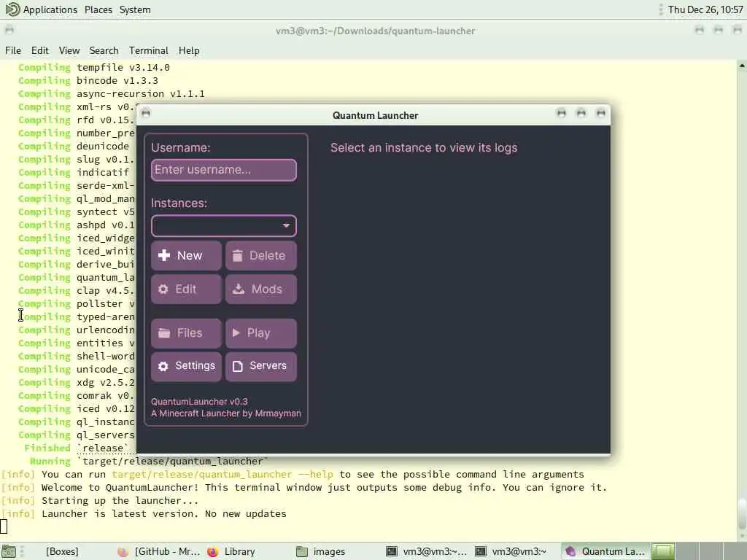
Task: Open the terminal Edit menu
Action: pos(40,50)
